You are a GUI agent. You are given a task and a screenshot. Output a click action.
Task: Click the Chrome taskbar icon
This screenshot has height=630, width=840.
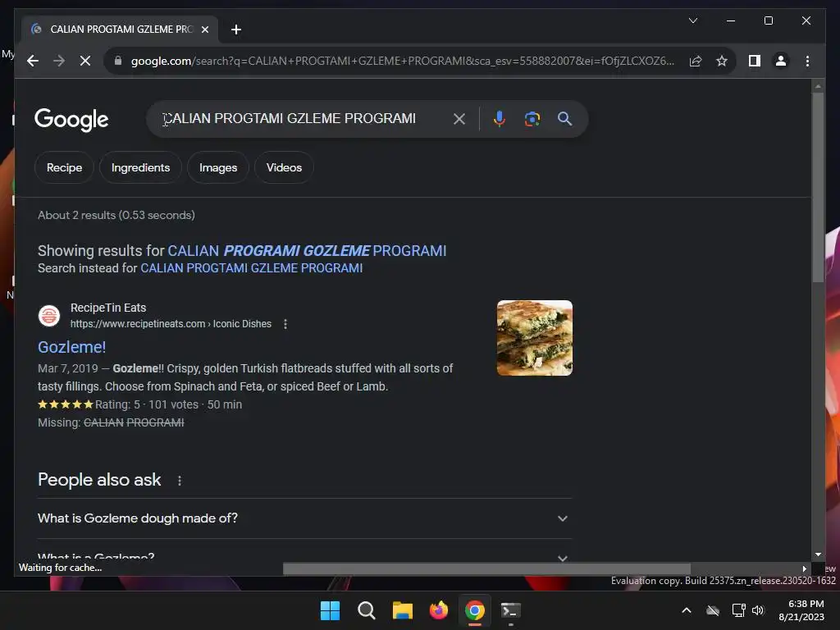(475, 610)
